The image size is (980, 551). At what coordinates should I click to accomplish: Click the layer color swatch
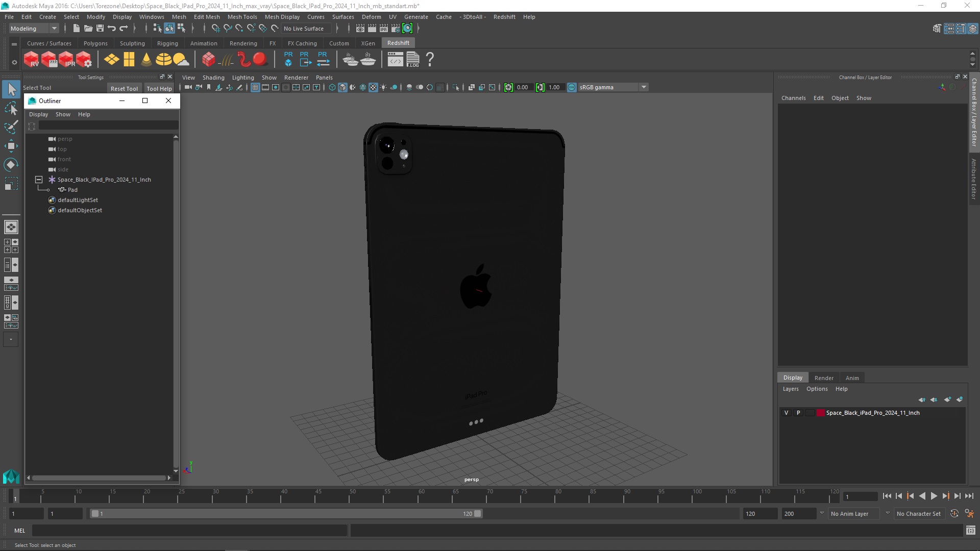click(820, 413)
